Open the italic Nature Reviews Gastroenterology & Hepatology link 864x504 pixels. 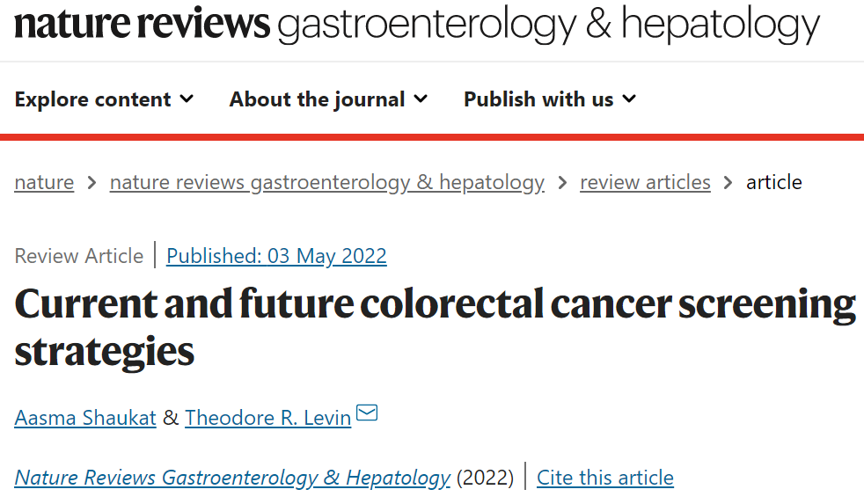pos(232,478)
